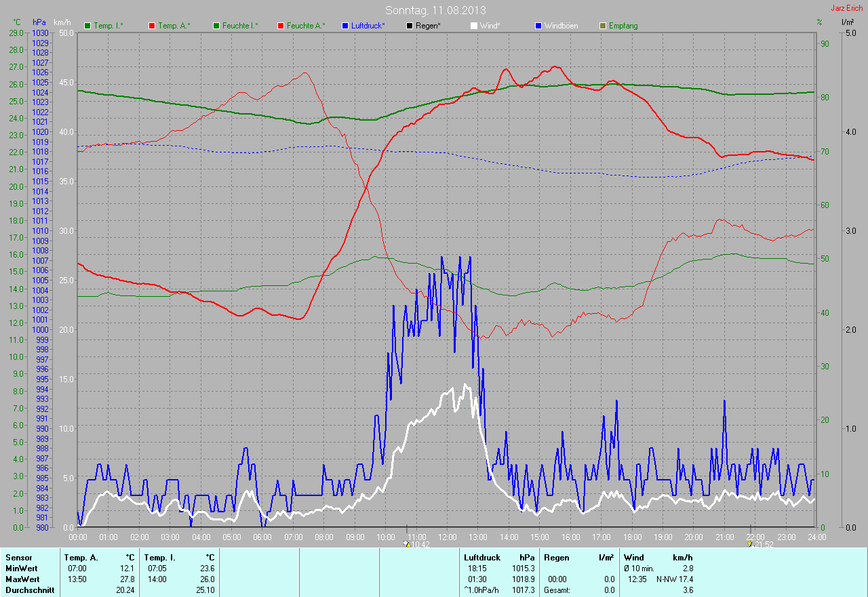Click the 'l/m²' rain axis header above the chart

point(847,22)
